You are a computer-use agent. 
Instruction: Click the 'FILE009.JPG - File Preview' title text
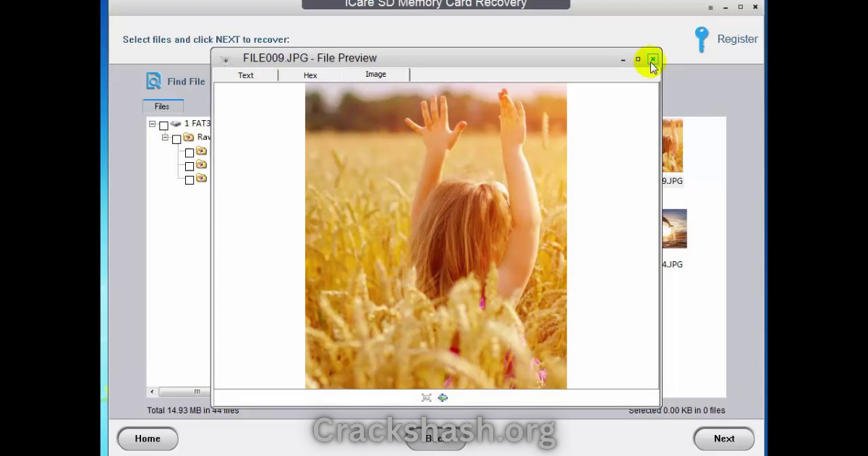[310, 58]
